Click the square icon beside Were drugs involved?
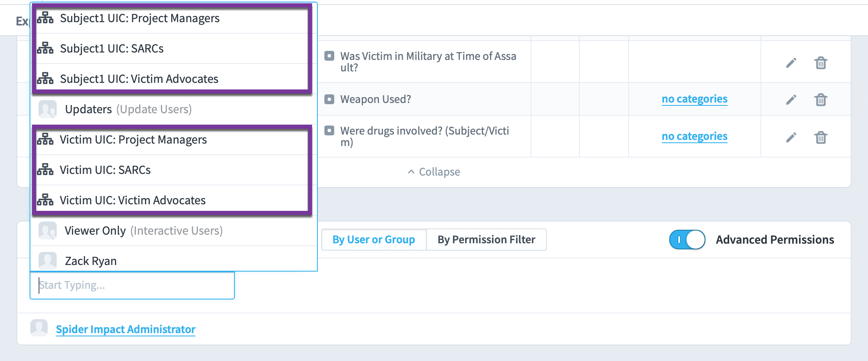 coord(329,130)
